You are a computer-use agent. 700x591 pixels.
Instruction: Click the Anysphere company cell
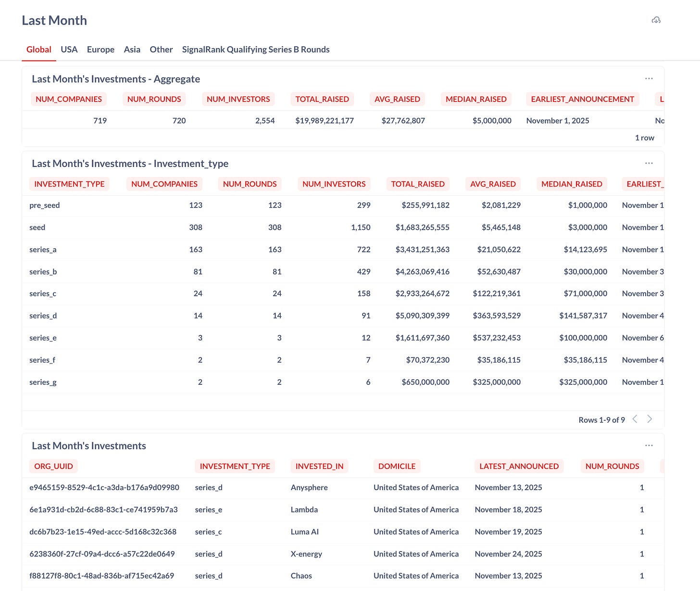point(309,488)
